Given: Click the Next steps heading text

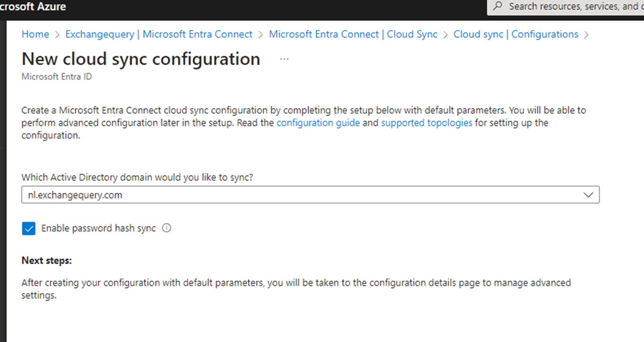Looking at the screenshot, I should point(47,260).
